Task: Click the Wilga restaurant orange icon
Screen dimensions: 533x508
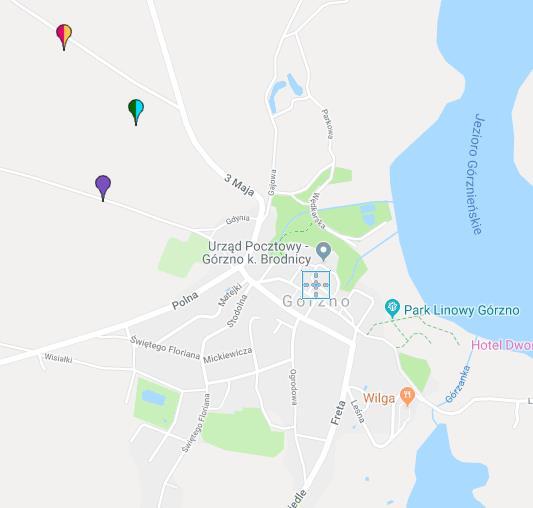Action: coord(407,396)
